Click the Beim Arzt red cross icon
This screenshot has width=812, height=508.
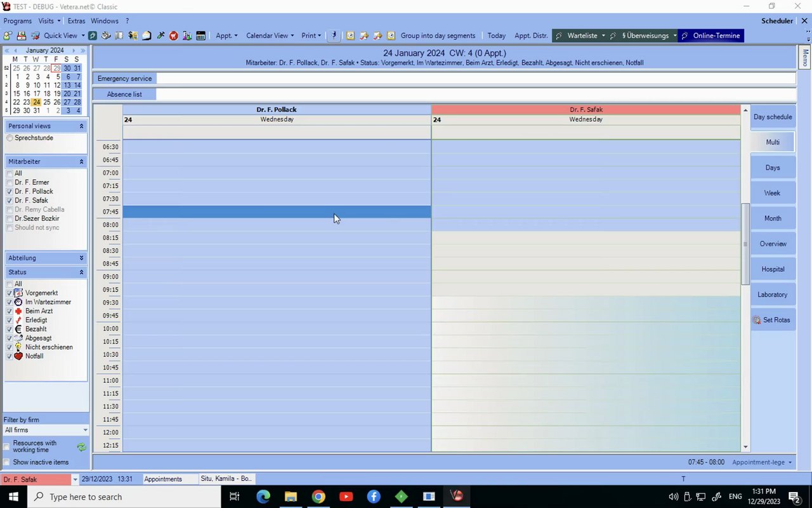[x=18, y=311]
